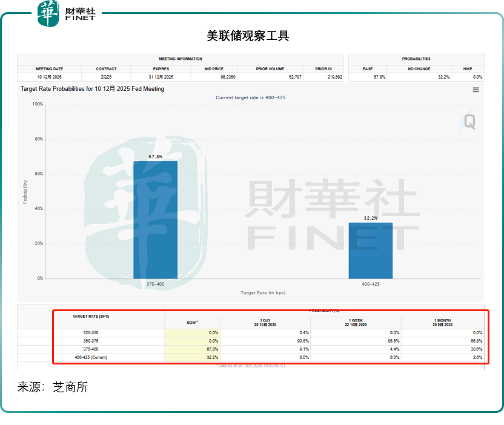
Task: Select the 350-375 target rate row
Action: pos(91,341)
